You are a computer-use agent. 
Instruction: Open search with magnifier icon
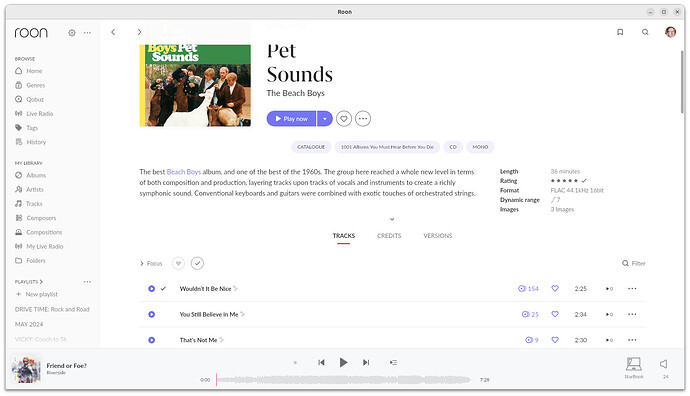coord(645,32)
